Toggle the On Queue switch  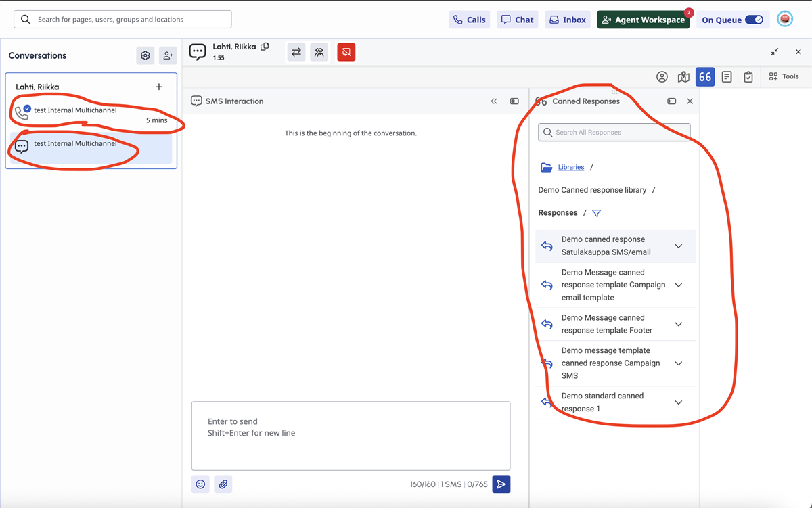click(754, 20)
